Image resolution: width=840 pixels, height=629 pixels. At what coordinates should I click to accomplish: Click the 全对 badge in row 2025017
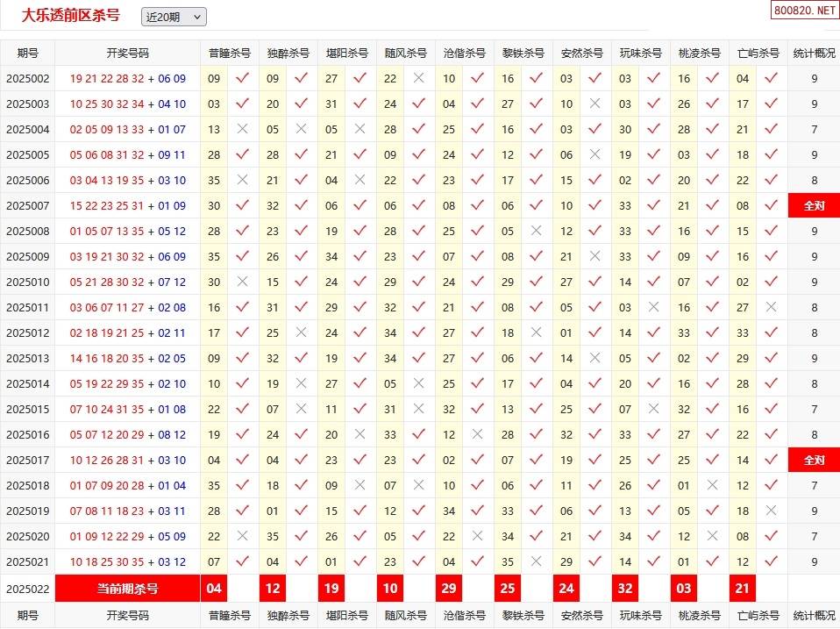click(x=814, y=461)
